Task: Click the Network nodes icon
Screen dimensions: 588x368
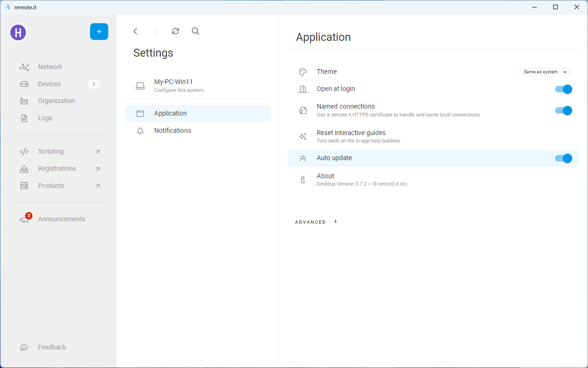Action: pyautogui.click(x=24, y=67)
